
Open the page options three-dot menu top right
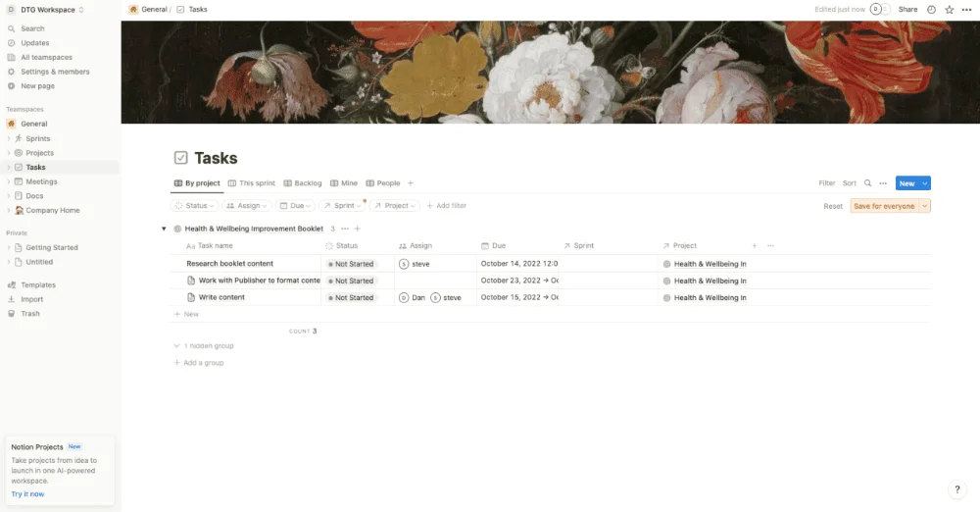pyautogui.click(x=967, y=10)
